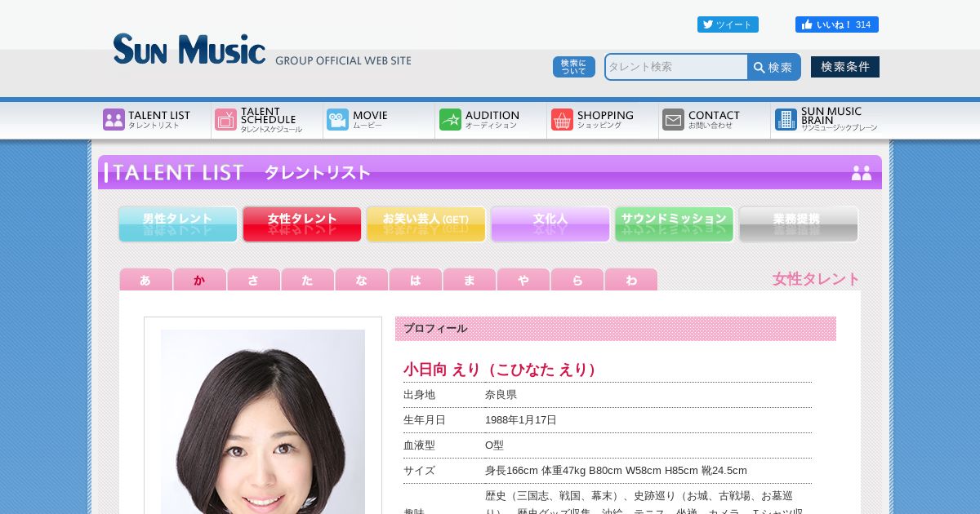Open the CONTACT menu label
This screenshot has width=980, height=514.
coord(714,119)
